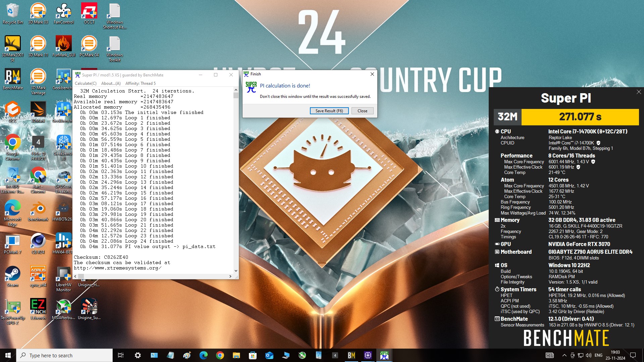Image resolution: width=644 pixels, height=362 pixels.
Task: Launch cpuz_x64 shortcut
Action: coord(38,277)
